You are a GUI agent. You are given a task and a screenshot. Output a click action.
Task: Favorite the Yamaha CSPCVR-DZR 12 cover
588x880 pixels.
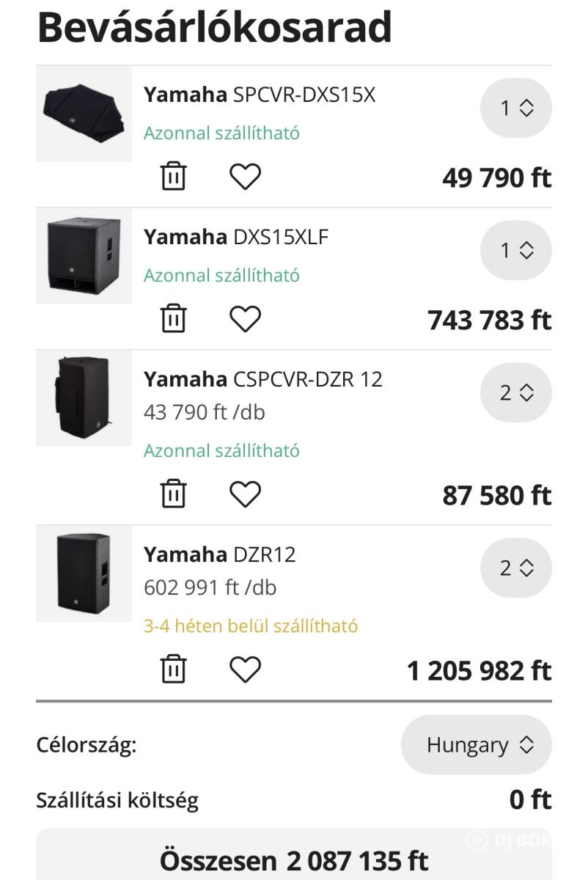245,494
